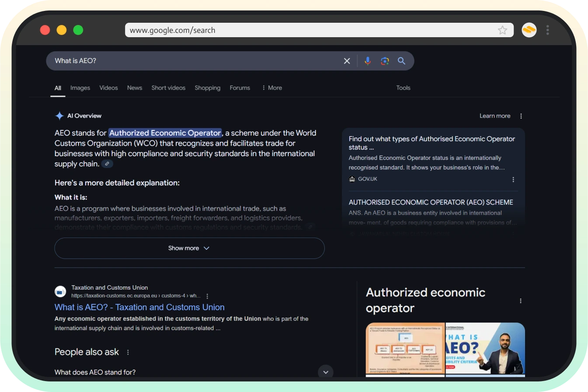
Task: Open the three-dot menu beside Learn more
Action: point(521,115)
